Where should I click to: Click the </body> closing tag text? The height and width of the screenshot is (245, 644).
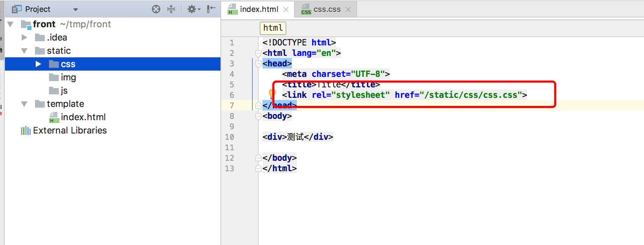click(x=280, y=158)
